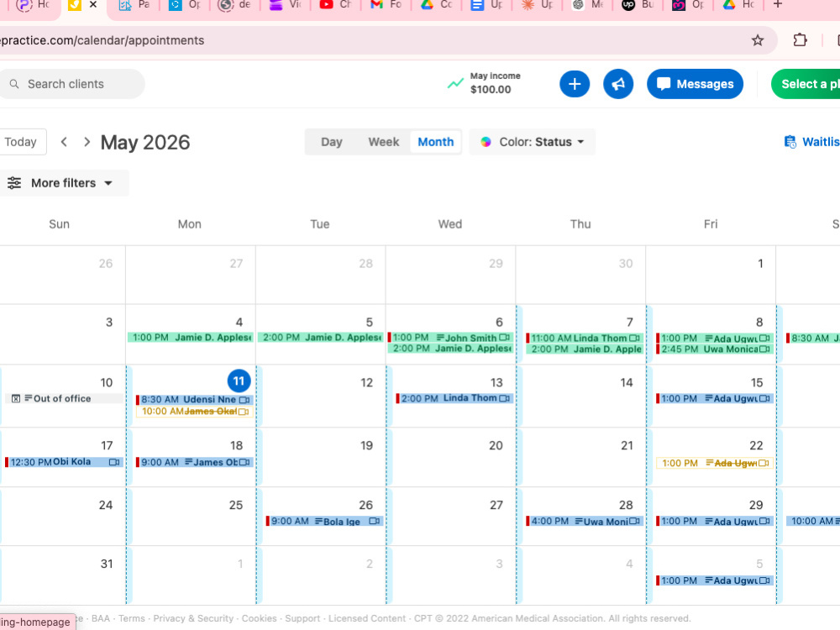Image resolution: width=840 pixels, height=630 pixels.
Task: Open the Waitlist link
Action: click(x=811, y=142)
